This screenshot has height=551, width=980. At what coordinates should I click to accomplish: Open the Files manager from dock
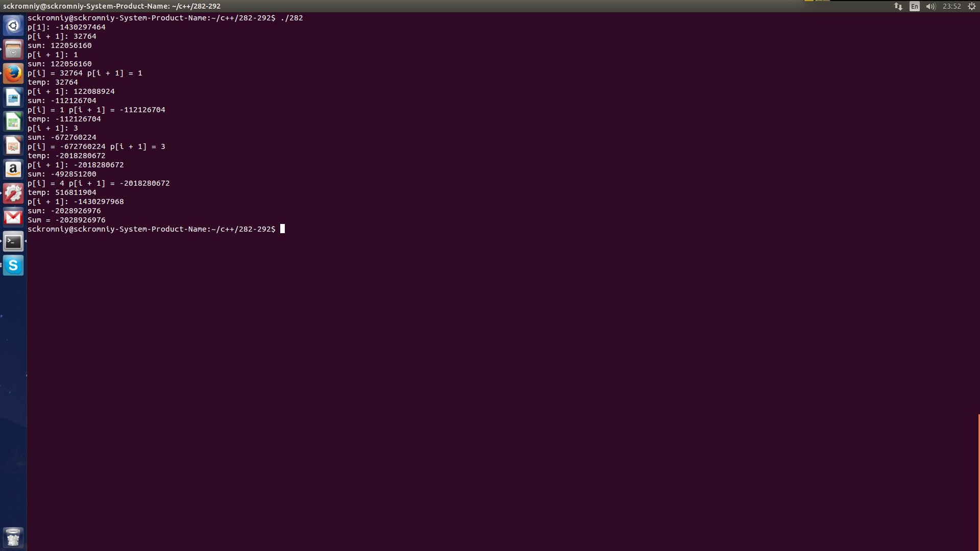(x=13, y=49)
